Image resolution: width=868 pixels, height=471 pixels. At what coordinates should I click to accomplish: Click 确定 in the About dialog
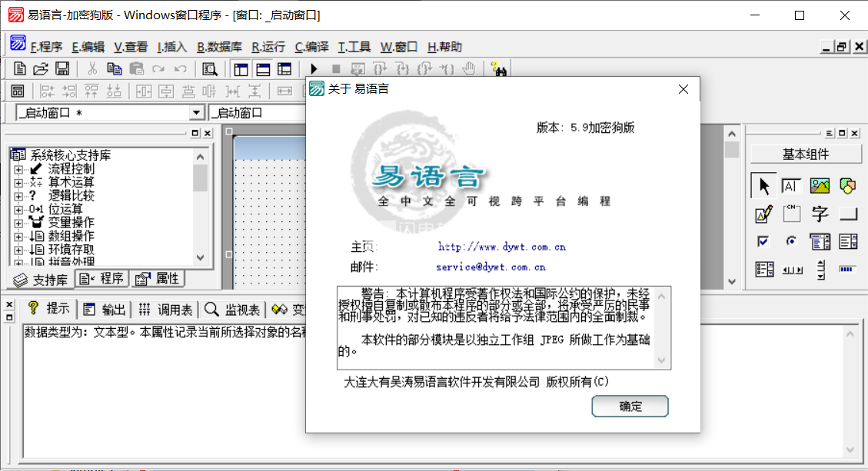tap(630, 406)
